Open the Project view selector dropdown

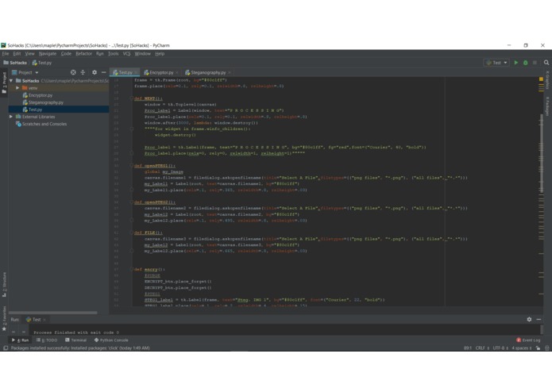[25, 72]
